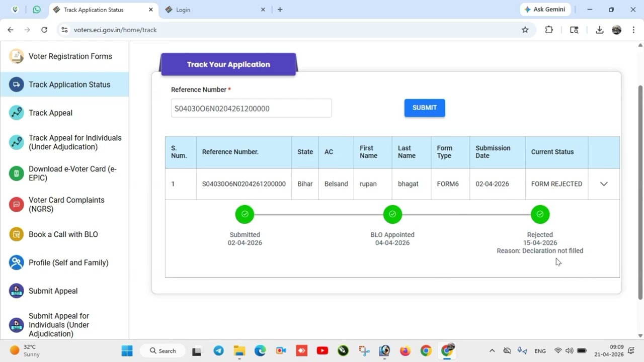Screen dimensions: 644x362
Task: Open the YouTube taskbar icon
Action: pyautogui.click(x=323, y=351)
